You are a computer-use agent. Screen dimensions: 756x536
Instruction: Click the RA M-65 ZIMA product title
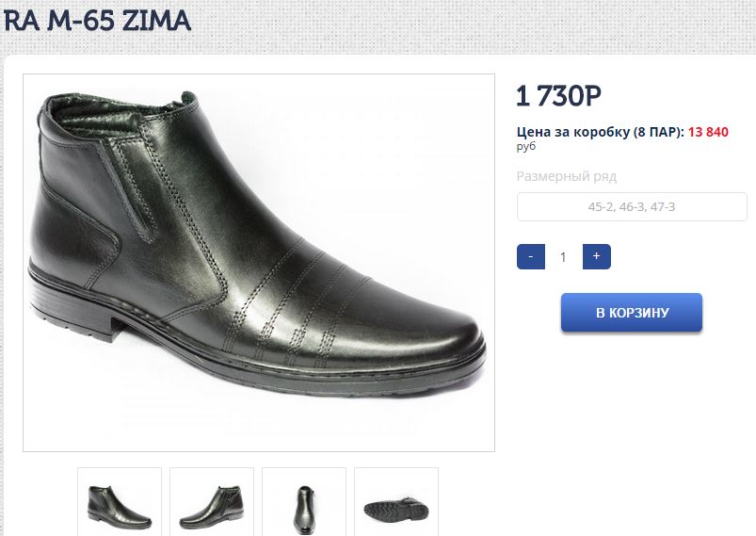pyautogui.click(x=97, y=21)
